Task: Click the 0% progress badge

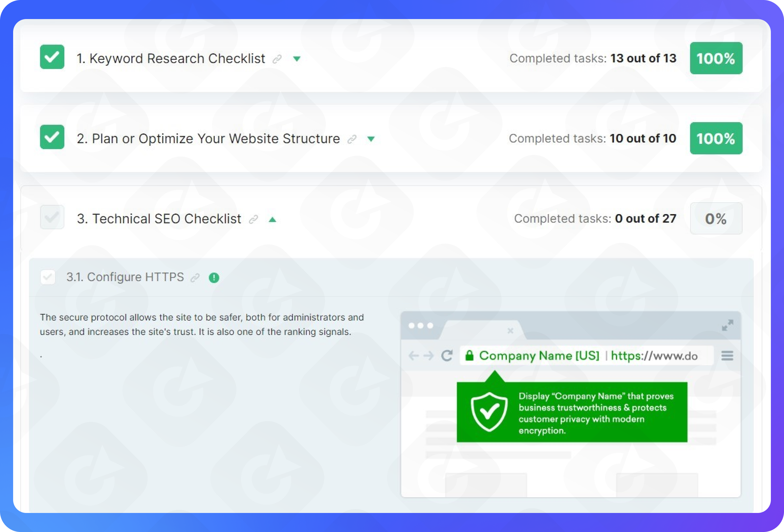Action: tap(716, 219)
